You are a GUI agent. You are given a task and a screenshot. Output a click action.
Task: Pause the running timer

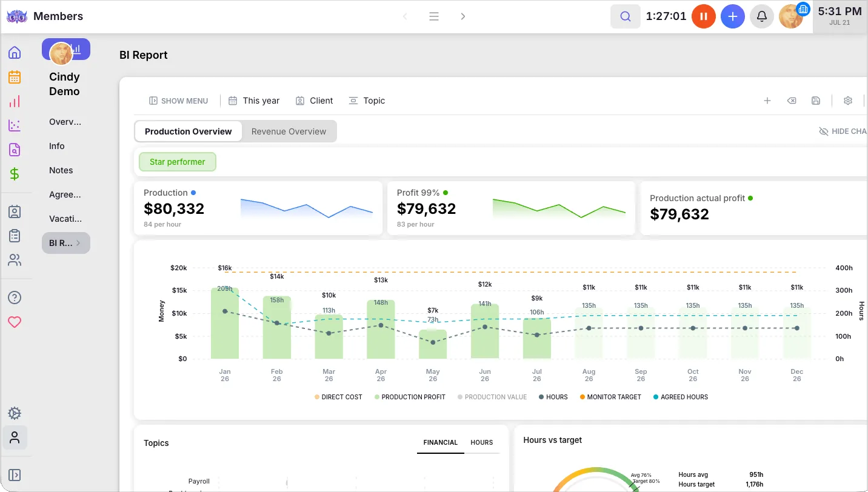(x=704, y=16)
